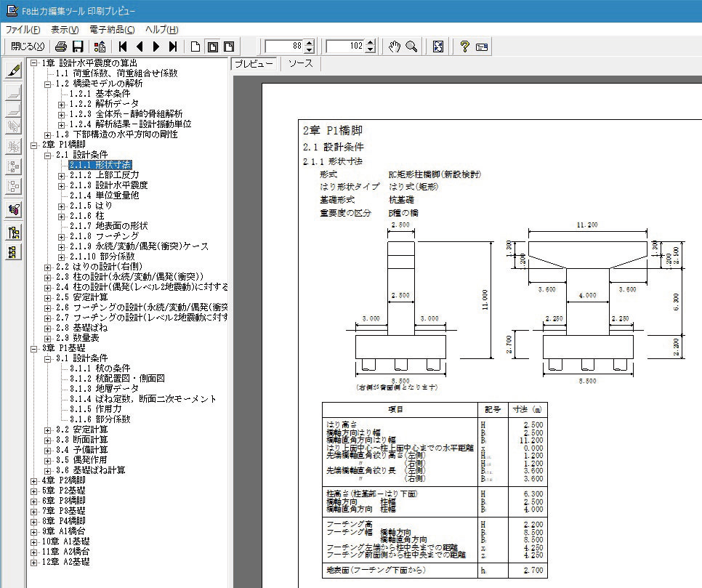
Task: Select 3.1.1 杭の条件 tree item
Action: (x=100, y=368)
